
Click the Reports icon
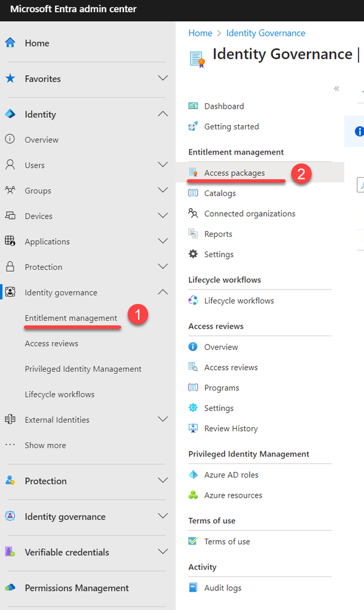click(x=193, y=233)
